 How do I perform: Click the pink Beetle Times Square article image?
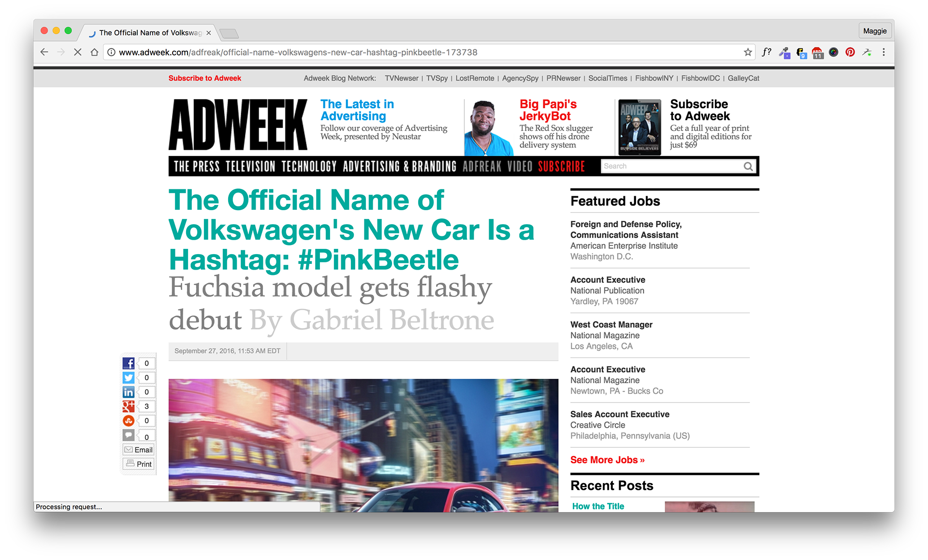click(363, 445)
